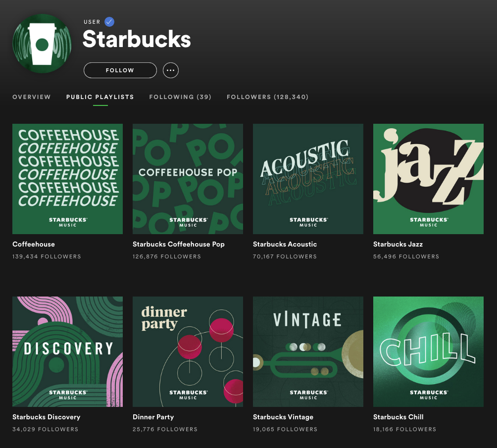Click the Starbucks Discovery title link

pyautogui.click(x=46, y=417)
